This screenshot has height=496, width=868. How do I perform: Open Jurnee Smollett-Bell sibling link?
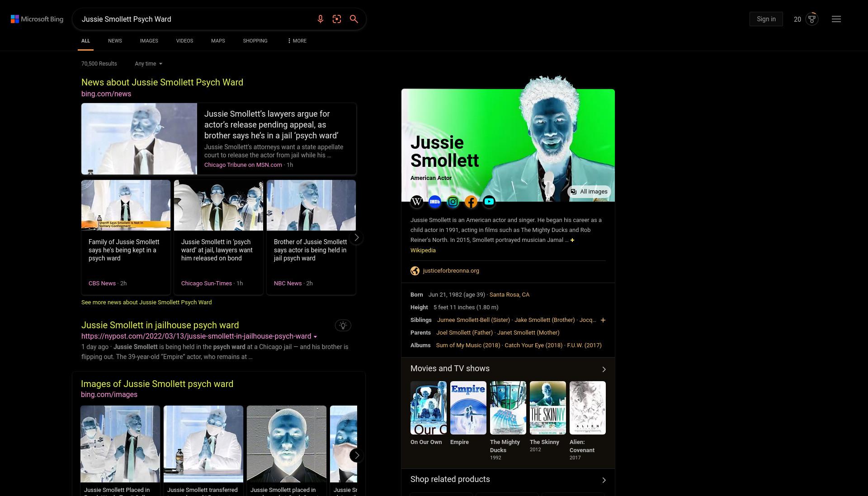pyautogui.click(x=473, y=320)
